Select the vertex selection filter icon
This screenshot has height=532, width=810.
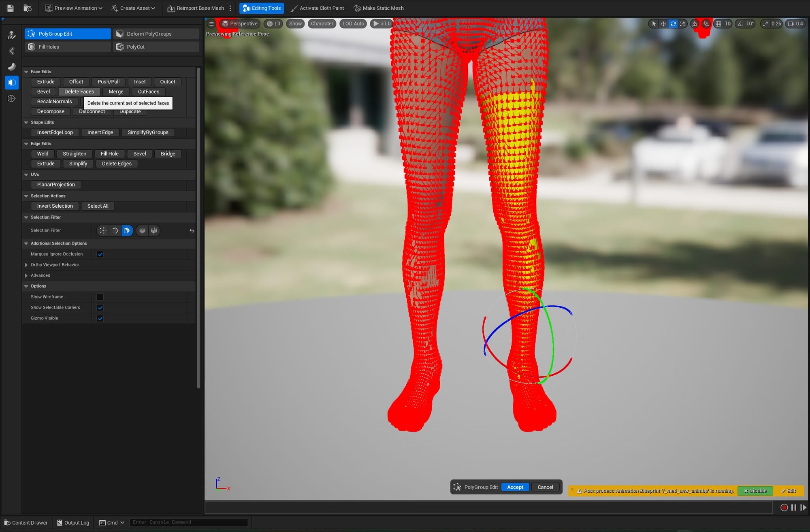coord(103,230)
